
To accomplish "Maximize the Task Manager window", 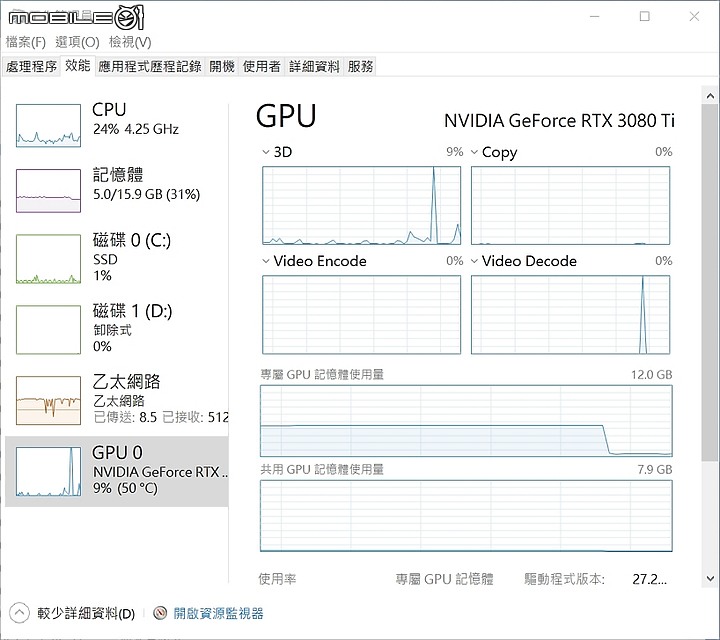I will tap(645, 17).
